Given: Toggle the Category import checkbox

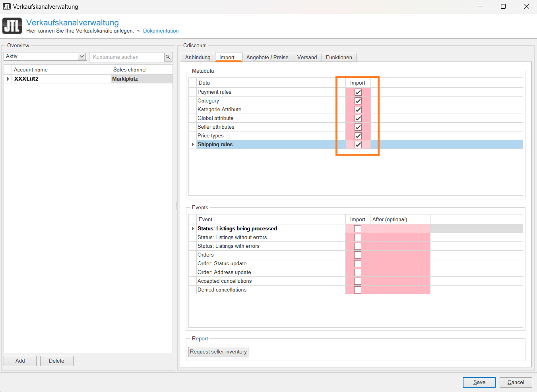Looking at the screenshot, I should click(x=358, y=101).
